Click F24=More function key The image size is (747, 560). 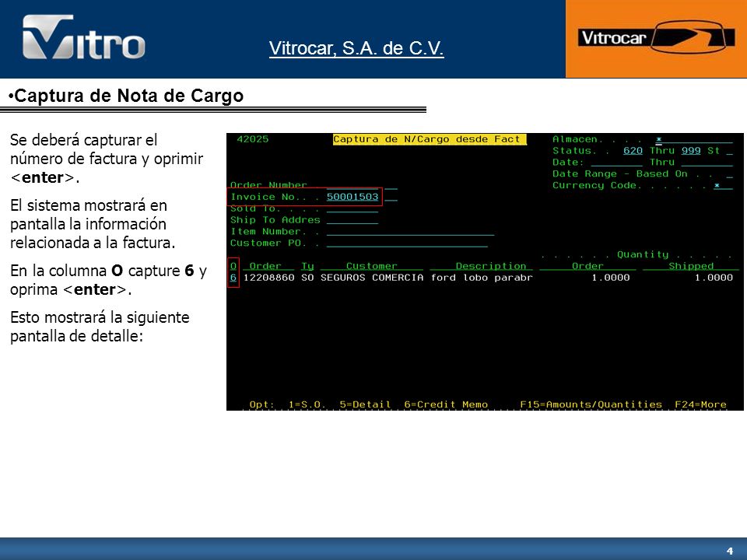pyautogui.click(x=700, y=404)
